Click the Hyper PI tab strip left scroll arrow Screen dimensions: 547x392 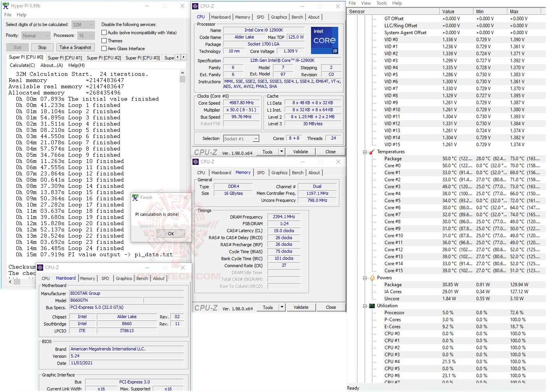pos(178,57)
